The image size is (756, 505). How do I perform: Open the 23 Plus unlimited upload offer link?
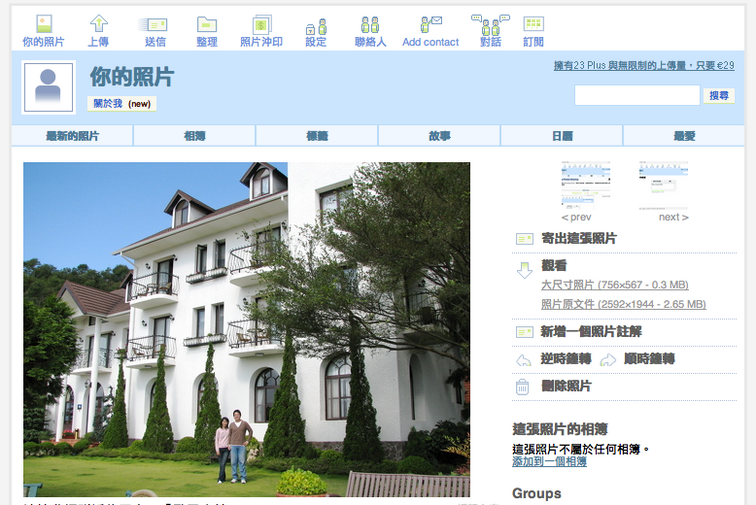click(644, 66)
